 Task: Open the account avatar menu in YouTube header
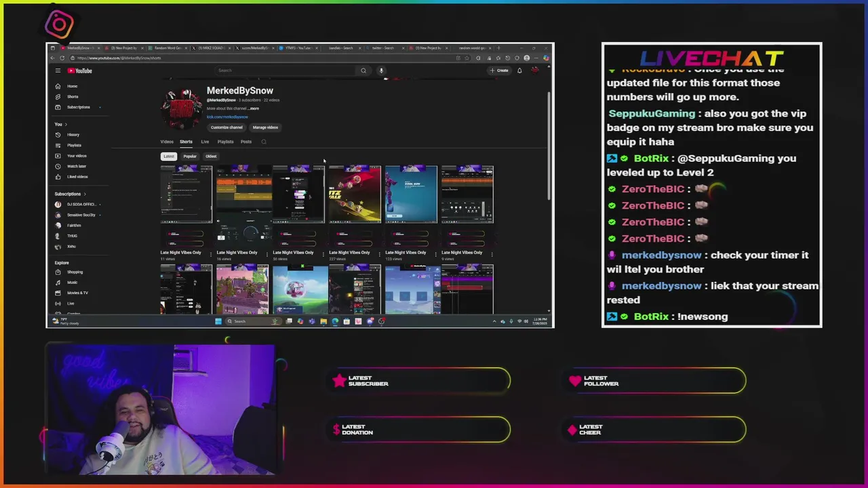pyautogui.click(x=535, y=70)
